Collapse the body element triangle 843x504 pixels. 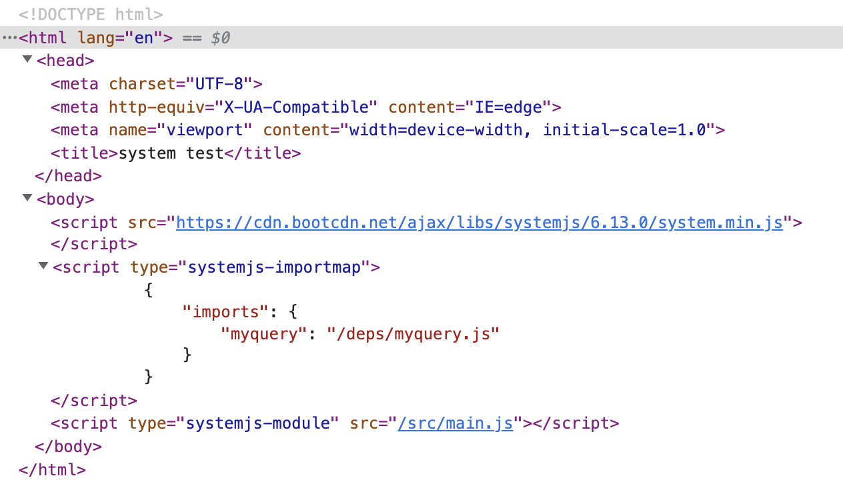click(27, 198)
